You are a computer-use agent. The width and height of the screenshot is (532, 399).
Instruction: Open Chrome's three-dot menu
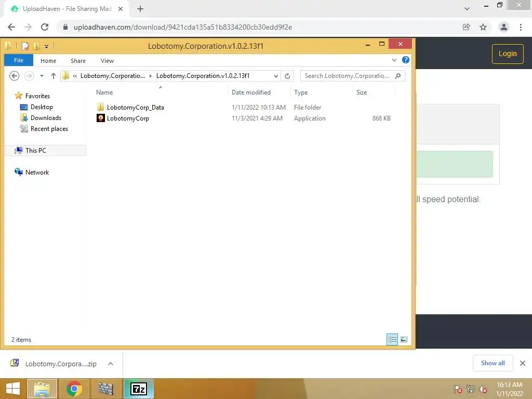click(x=521, y=27)
